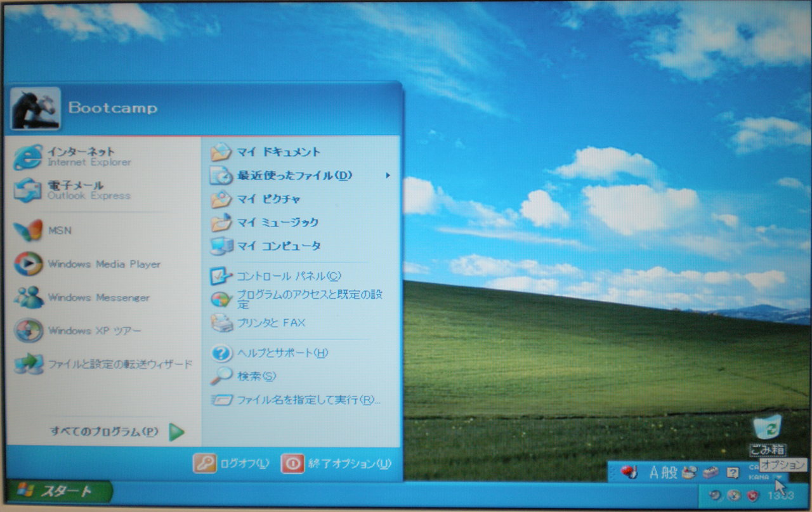Open プログラムのアクセスと既定の設定
Screen dimensions: 812x512
pyautogui.click(x=301, y=299)
